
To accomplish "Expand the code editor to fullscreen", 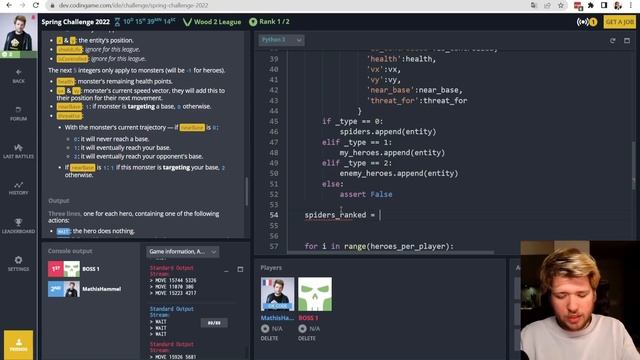I will click(627, 40).
